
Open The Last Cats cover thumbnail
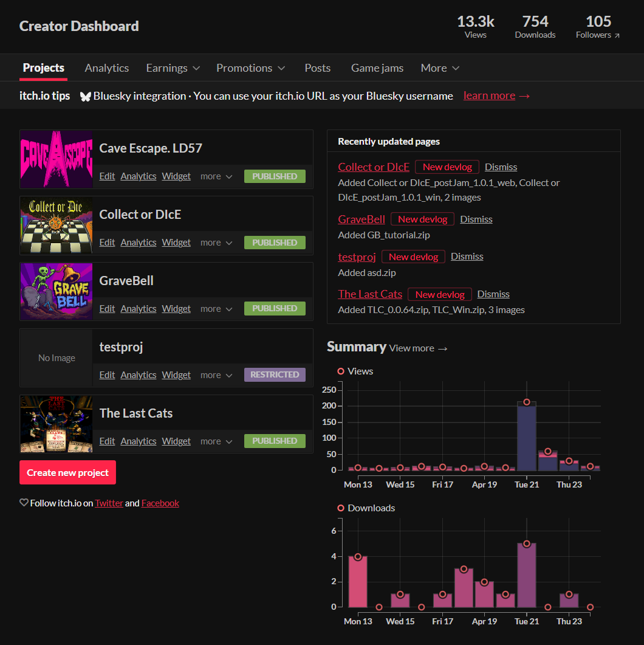pos(57,424)
